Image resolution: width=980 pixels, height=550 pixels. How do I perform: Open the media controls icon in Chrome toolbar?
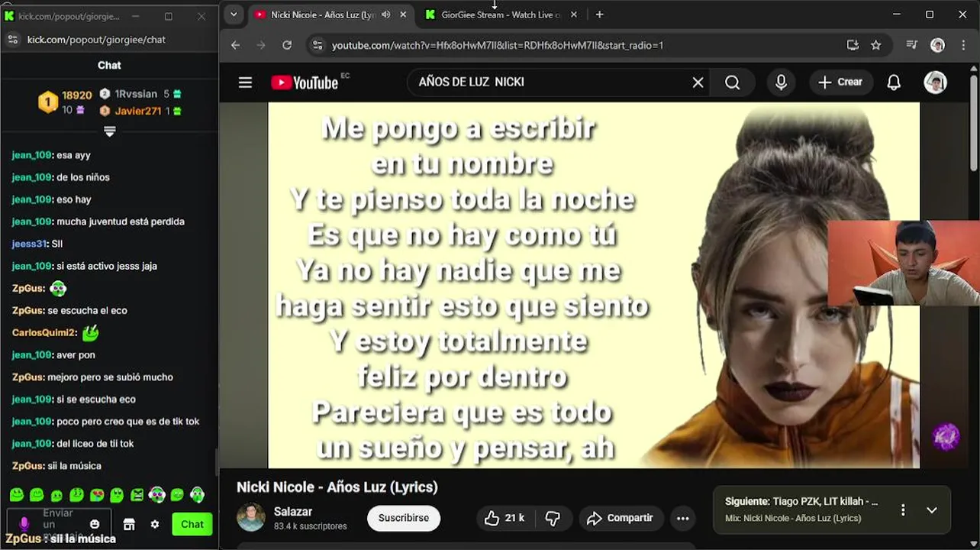tap(912, 45)
